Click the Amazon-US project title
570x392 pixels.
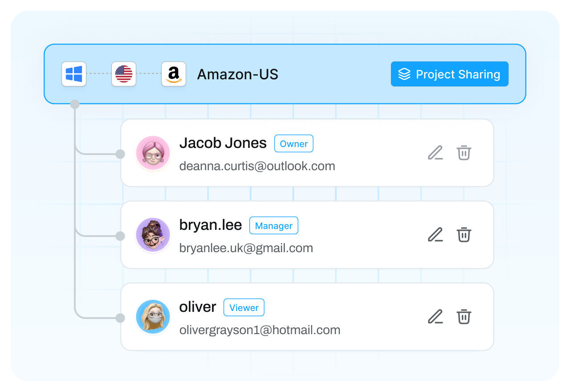[237, 74]
